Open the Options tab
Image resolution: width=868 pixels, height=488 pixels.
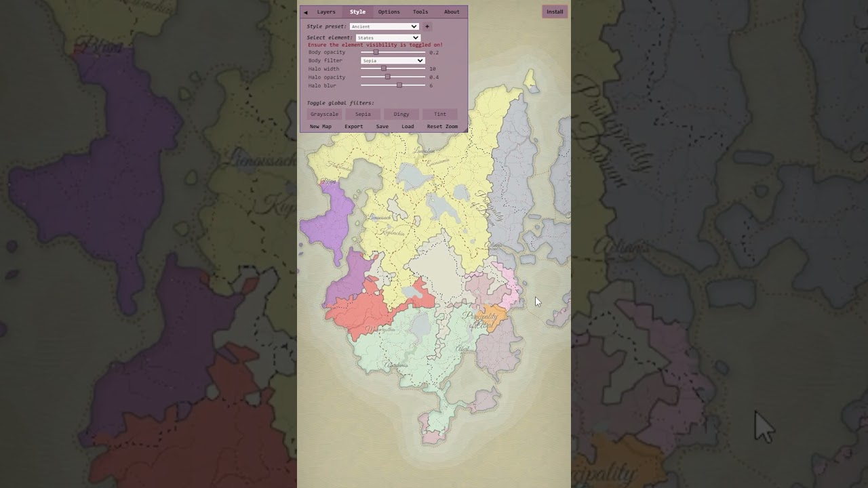coord(389,12)
